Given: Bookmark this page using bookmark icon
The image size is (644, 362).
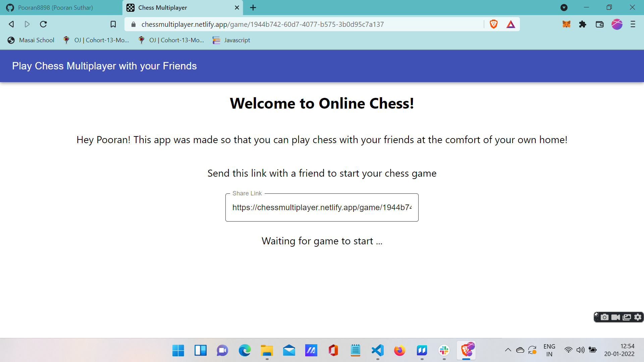Looking at the screenshot, I should point(113,24).
